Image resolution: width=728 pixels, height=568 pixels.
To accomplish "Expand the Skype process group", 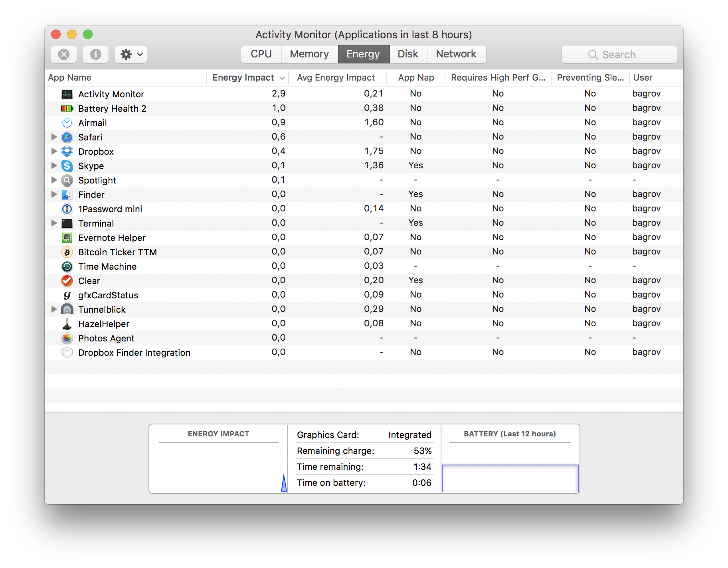I will coord(54,166).
